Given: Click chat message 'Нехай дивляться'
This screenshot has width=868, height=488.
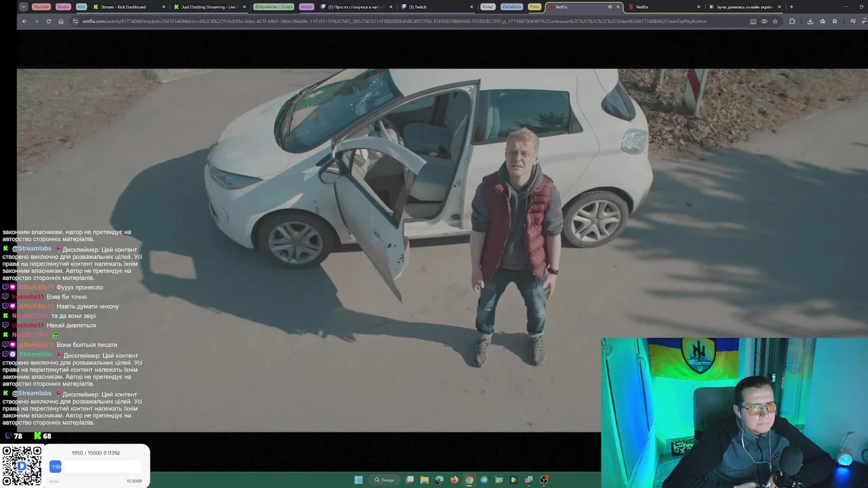Looking at the screenshot, I should tap(71, 325).
